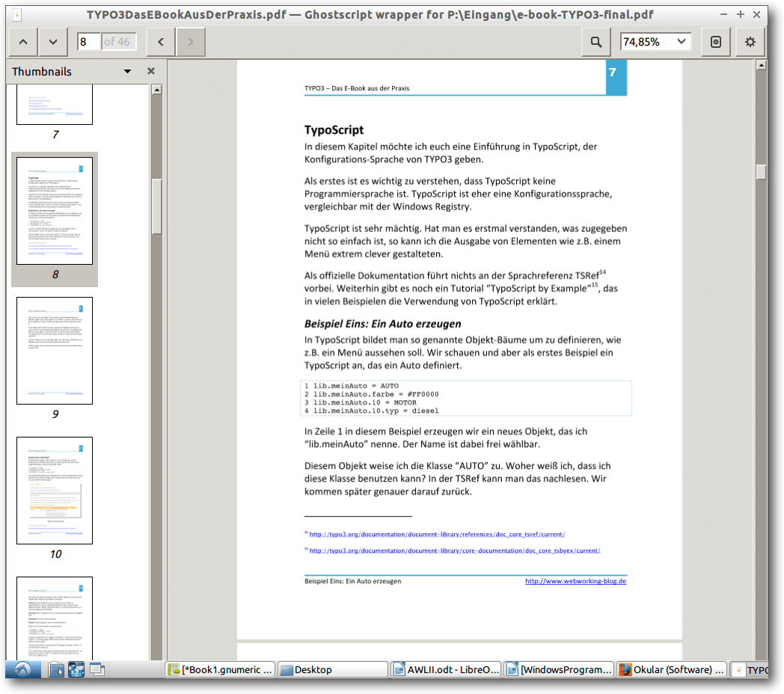Close the PDF viewer window
The image size is (784, 694).
click(x=756, y=15)
